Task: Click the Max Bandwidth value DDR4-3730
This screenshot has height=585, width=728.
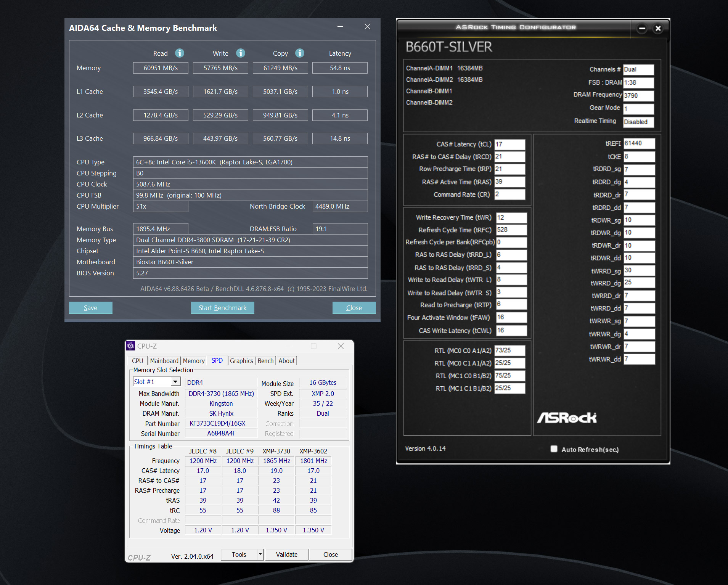Action: tap(221, 394)
